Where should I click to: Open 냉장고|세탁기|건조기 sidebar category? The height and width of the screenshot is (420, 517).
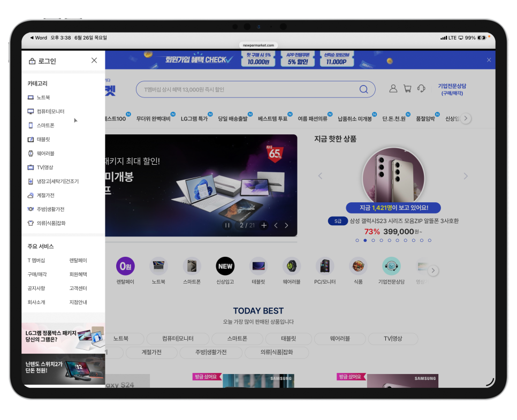tap(53, 181)
